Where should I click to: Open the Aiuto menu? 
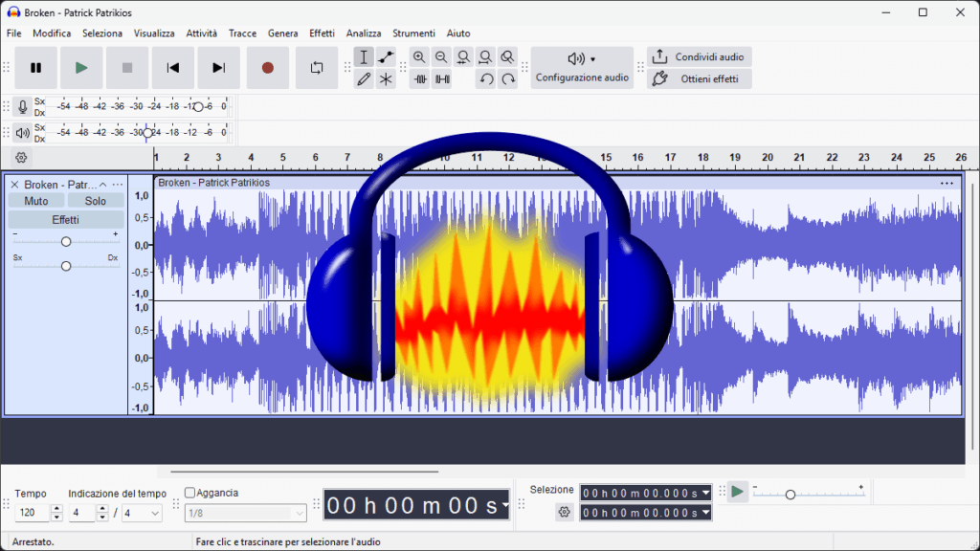[458, 33]
